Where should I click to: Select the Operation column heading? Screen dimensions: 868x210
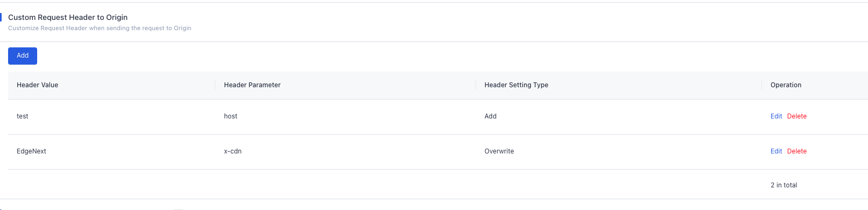[786, 85]
